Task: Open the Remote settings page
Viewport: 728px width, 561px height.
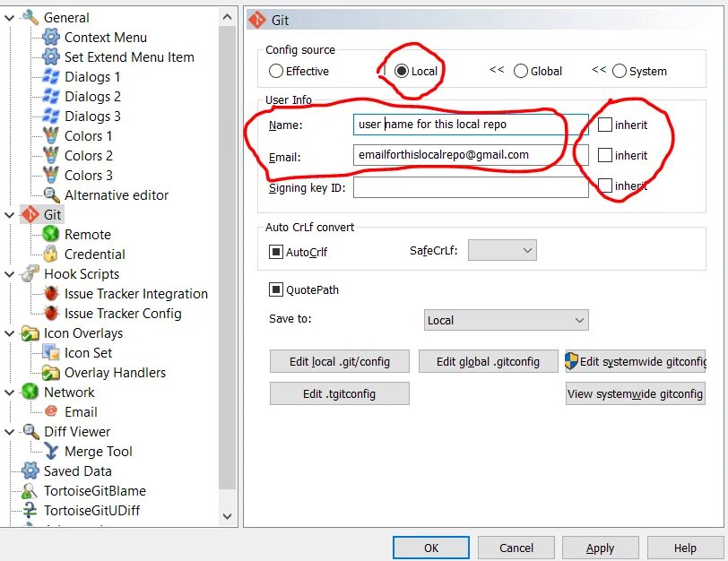Action: pyautogui.click(x=87, y=234)
